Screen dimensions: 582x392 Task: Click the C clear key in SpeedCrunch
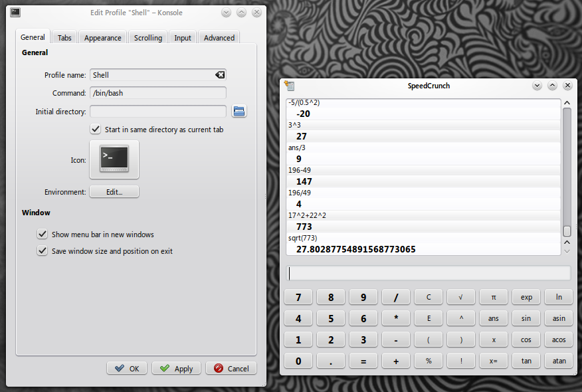pos(429,297)
